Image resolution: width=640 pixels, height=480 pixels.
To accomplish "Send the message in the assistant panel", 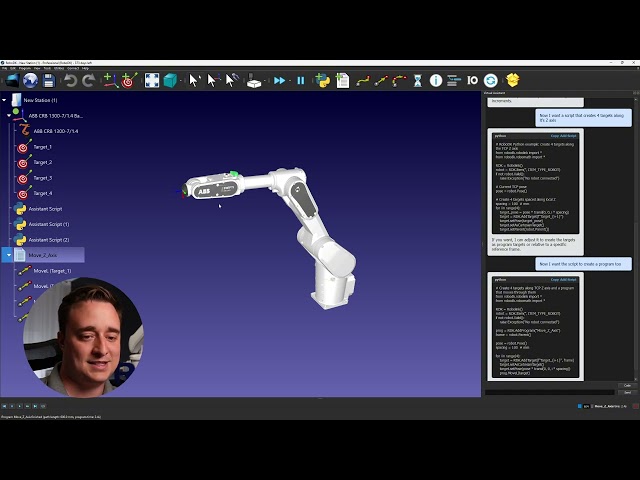I will (627, 393).
